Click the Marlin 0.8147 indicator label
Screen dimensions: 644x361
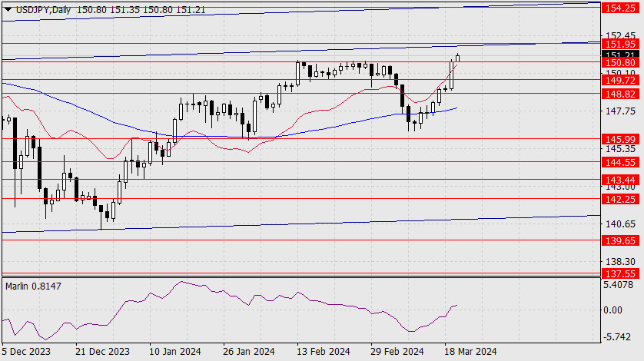pos(33,286)
